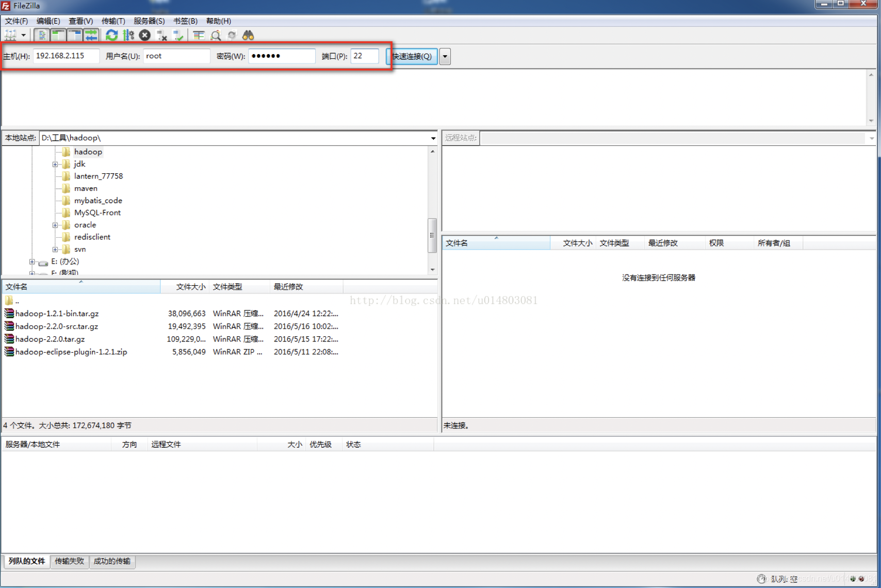Select file hadoop-2.2.0.tar.gz

point(50,339)
